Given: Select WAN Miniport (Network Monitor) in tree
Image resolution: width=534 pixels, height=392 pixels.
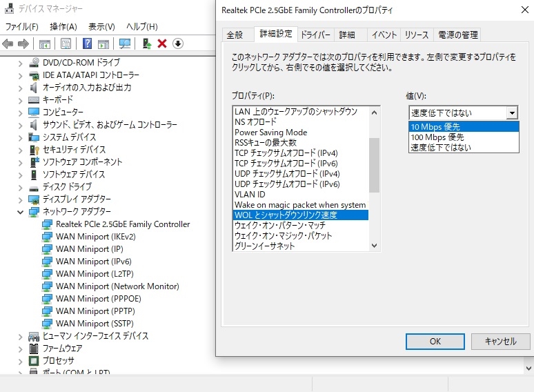Looking at the screenshot, I should coord(117,286).
